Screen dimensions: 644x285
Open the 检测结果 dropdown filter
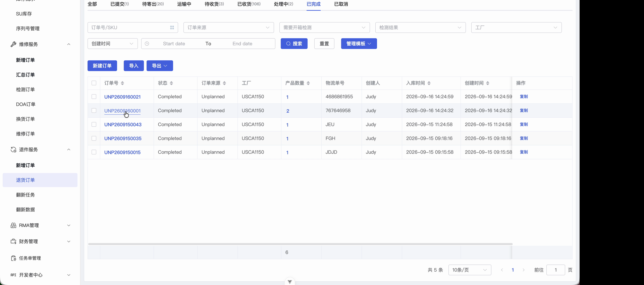coord(421,27)
